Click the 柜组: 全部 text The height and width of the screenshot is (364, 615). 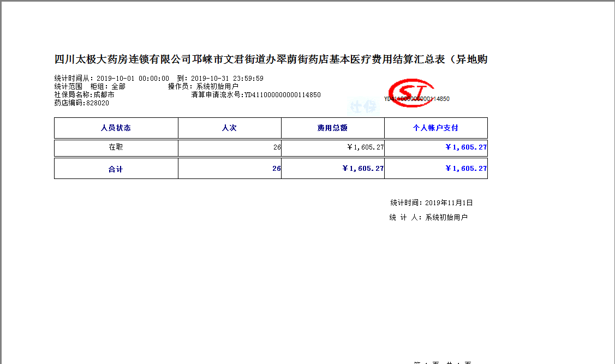click(108, 86)
